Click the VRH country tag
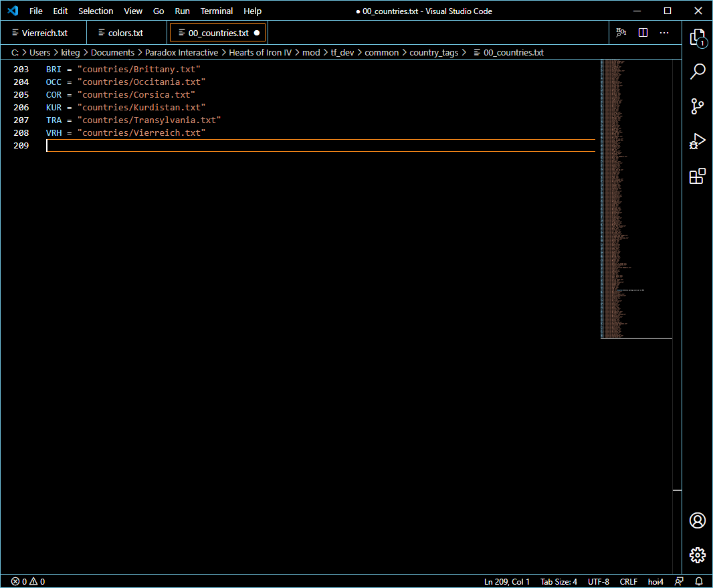This screenshot has height=588, width=713. [54, 133]
